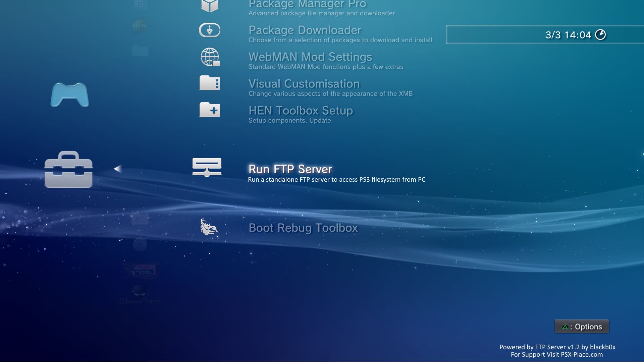Screen dimensions: 644x362
Task: Select Visual Customisation entry
Action: (x=304, y=83)
